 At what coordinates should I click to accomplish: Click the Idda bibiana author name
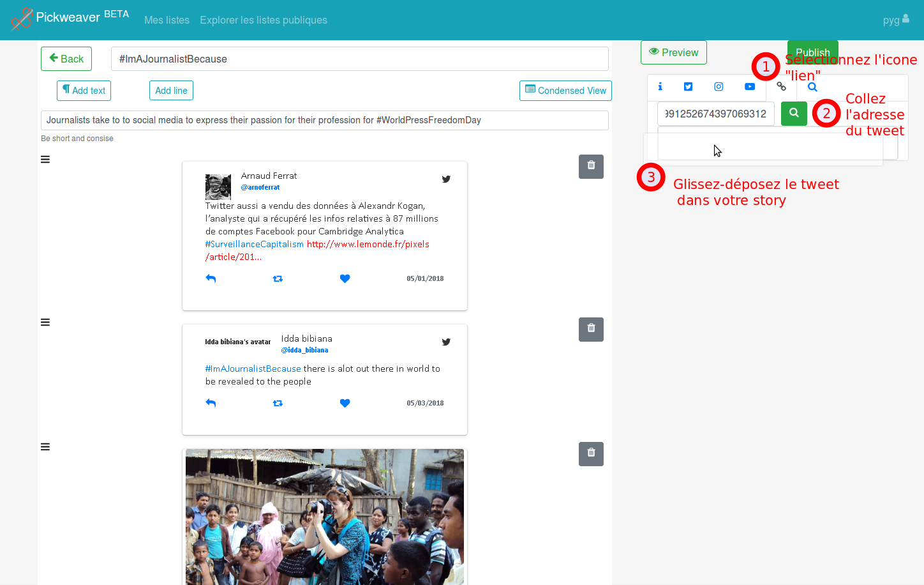click(x=306, y=338)
